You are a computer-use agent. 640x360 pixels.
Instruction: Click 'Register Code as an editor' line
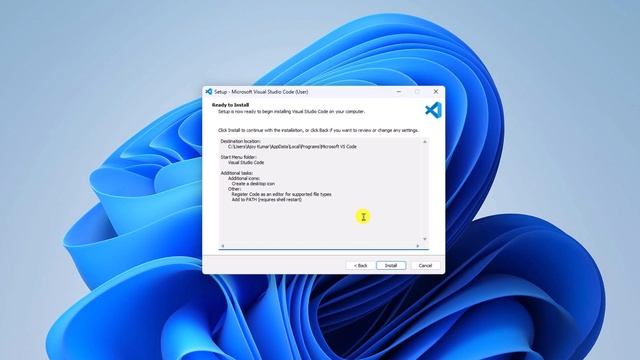pos(282,194)
